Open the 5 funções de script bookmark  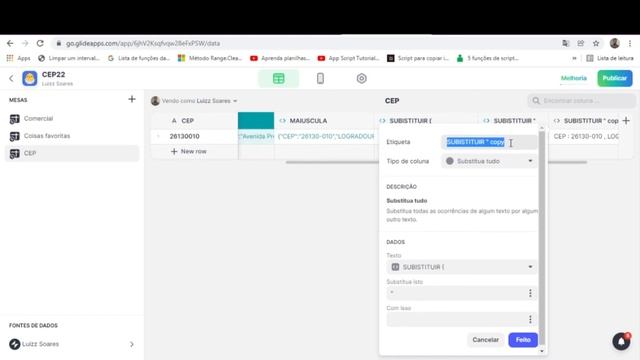coord(487,58)
